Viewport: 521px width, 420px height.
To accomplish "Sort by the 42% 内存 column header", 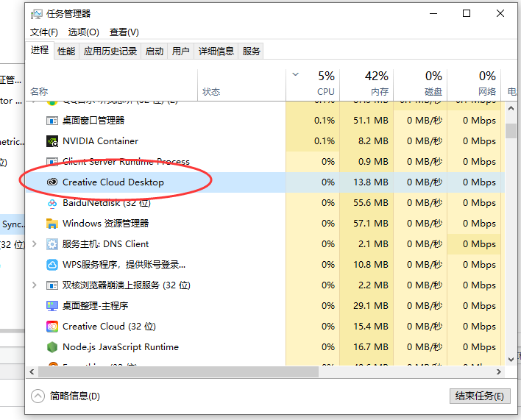I will pos(366,85).
